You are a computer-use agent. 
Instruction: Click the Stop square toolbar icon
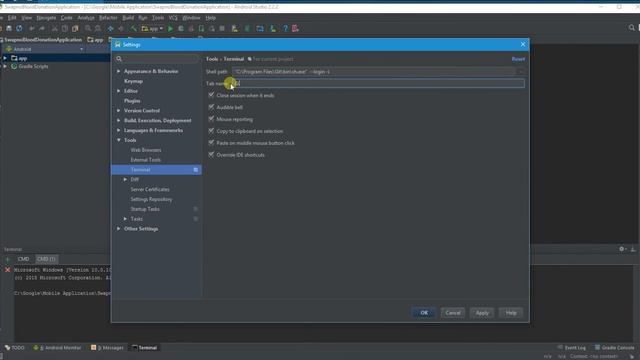pyautogui.click(x=222, y=29)
